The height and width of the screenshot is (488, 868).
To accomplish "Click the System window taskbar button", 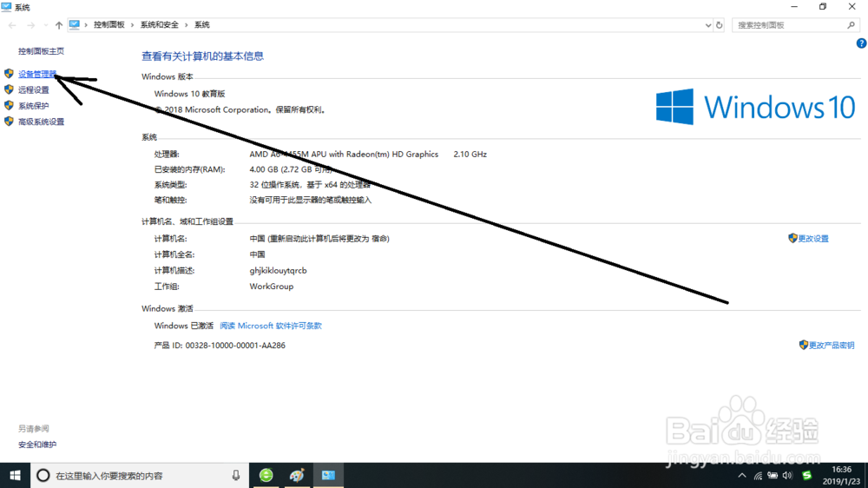I will 328,475.
